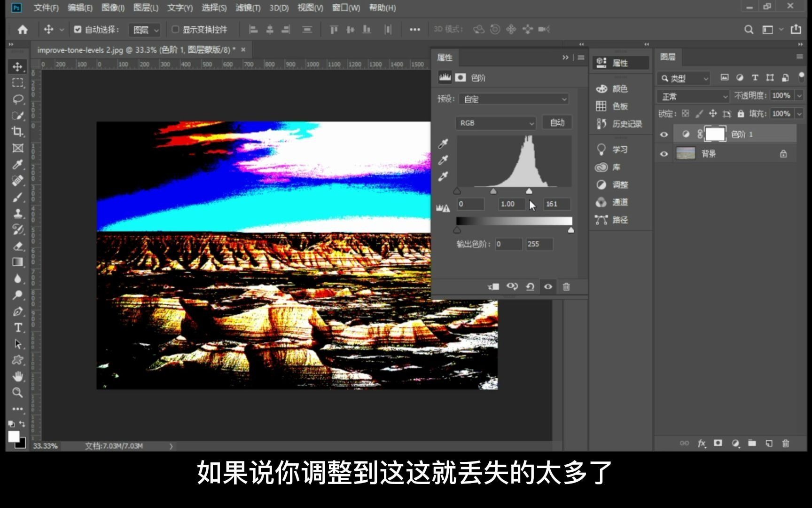Select the Move tool
The width and height of the screenshot is (812, 508).
click(17, 66)
